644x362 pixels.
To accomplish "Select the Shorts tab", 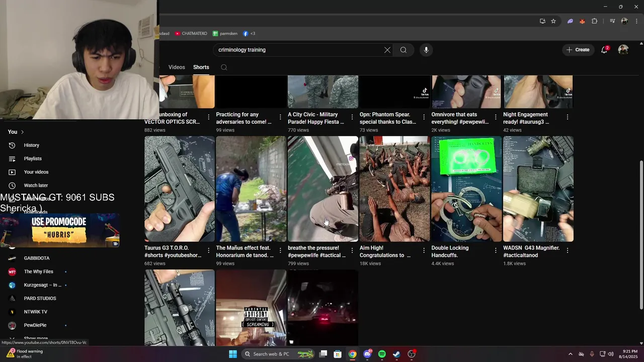I will [201, 67].
